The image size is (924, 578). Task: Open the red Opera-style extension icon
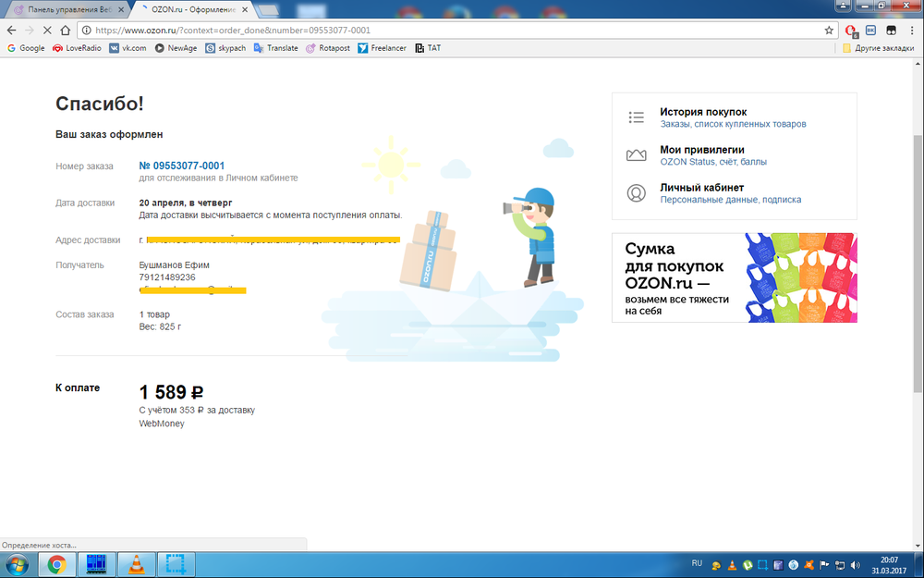(x=850, y=31)
